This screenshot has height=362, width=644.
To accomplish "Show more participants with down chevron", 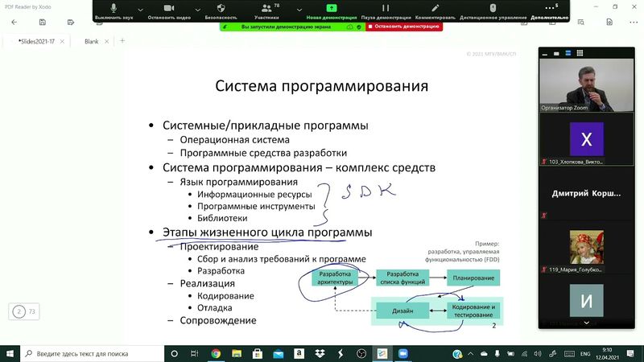I will (x=587, y=323).
